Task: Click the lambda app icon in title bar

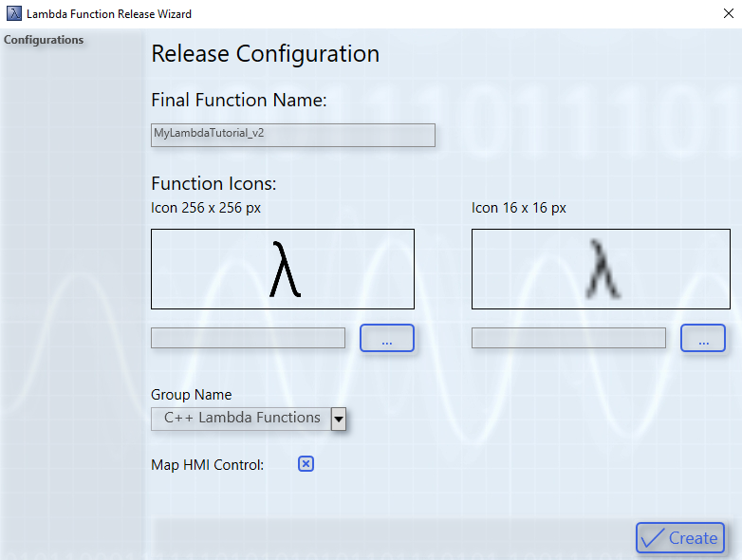Action: pyautogui.click(x=14, y=13)
